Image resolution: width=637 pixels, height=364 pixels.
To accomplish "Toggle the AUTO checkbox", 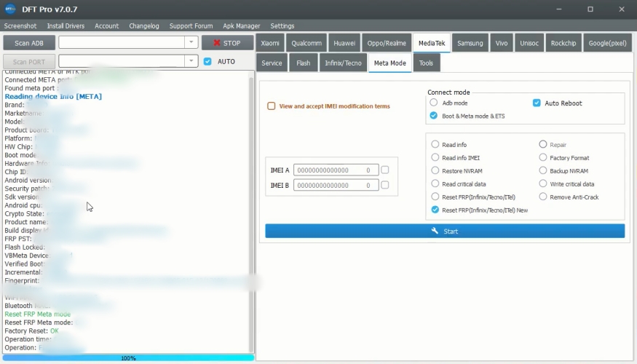I will point(207,61).
